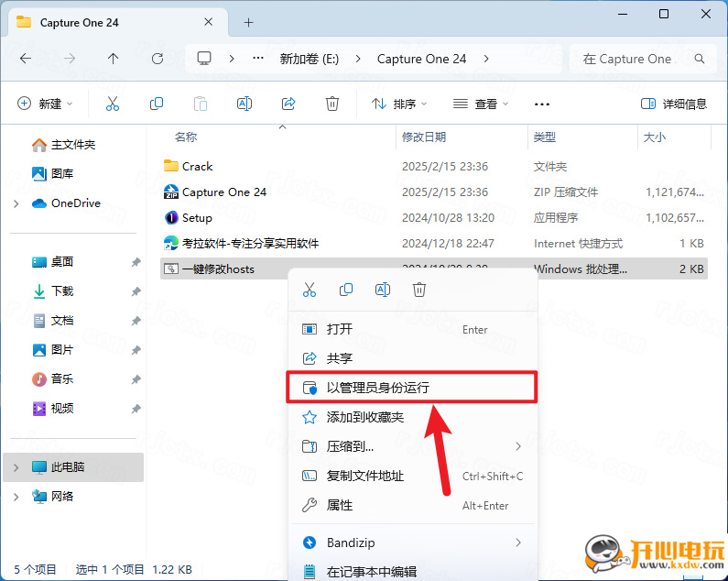Click the Copy icon in the toolbar
Image resolution: width=728 pixels, height=581 pixels.
(x=157, y=104)
